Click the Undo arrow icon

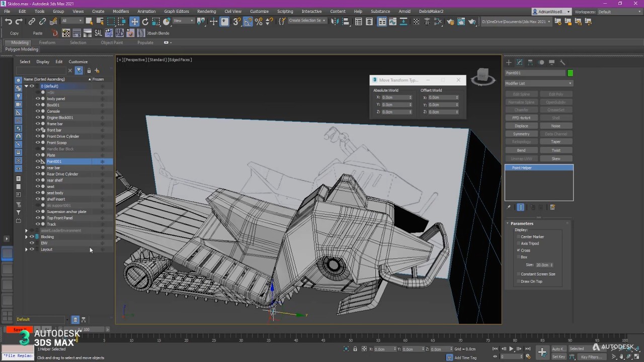click(9, 21)
